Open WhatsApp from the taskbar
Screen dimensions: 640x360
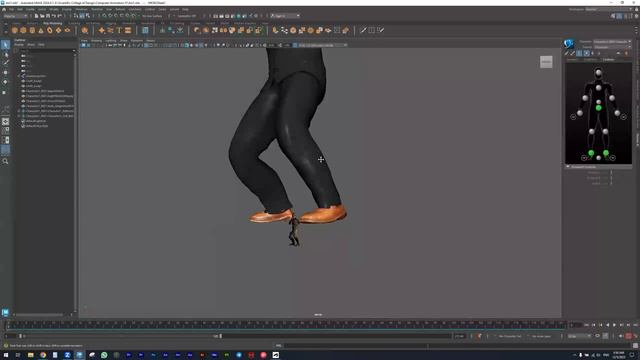pos(104,355)
